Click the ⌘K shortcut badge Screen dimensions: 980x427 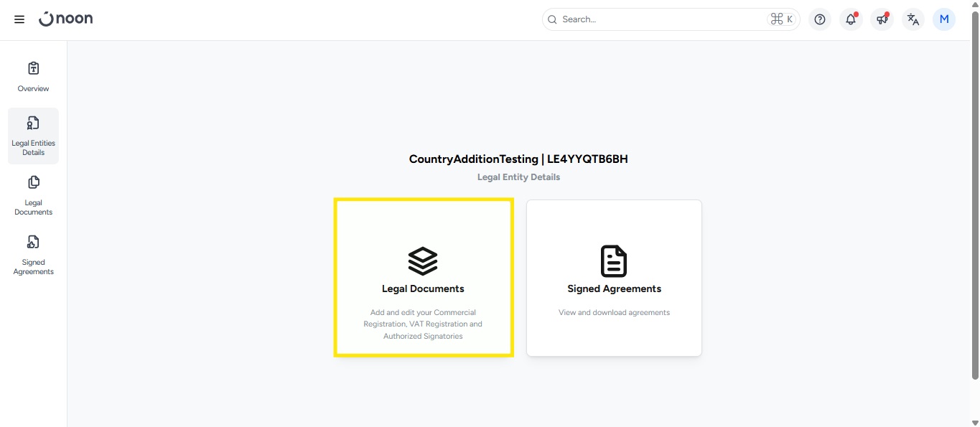(781, 19)
